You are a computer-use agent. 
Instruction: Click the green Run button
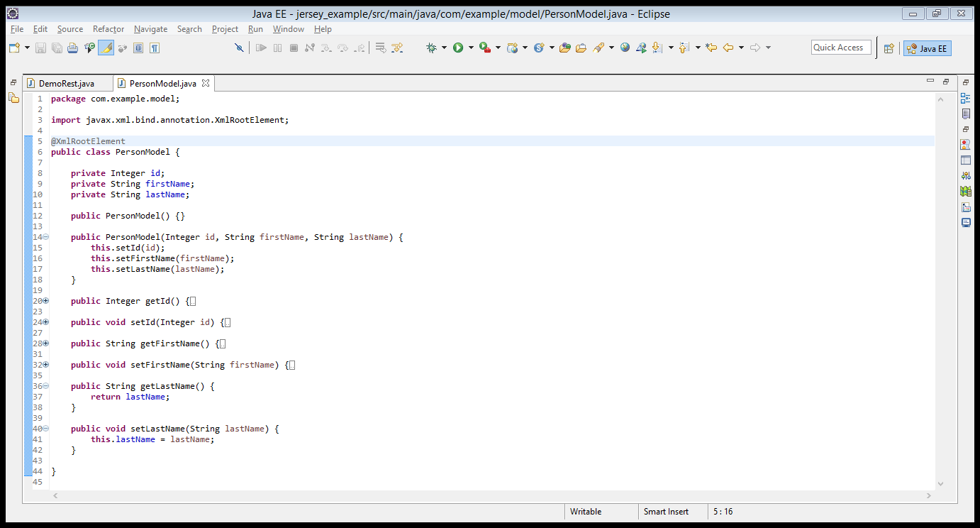click(x=458, y=48)
